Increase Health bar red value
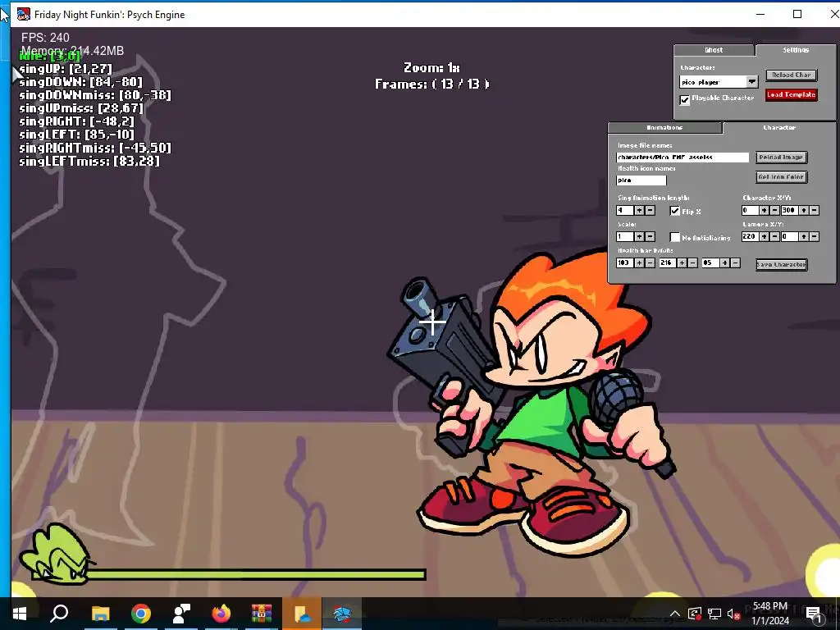The height and width of the screenshot is (630, 840). 639,262
